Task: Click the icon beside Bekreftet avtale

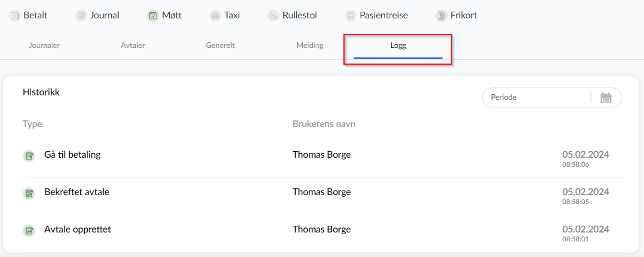Action: [x=29, y=193]
